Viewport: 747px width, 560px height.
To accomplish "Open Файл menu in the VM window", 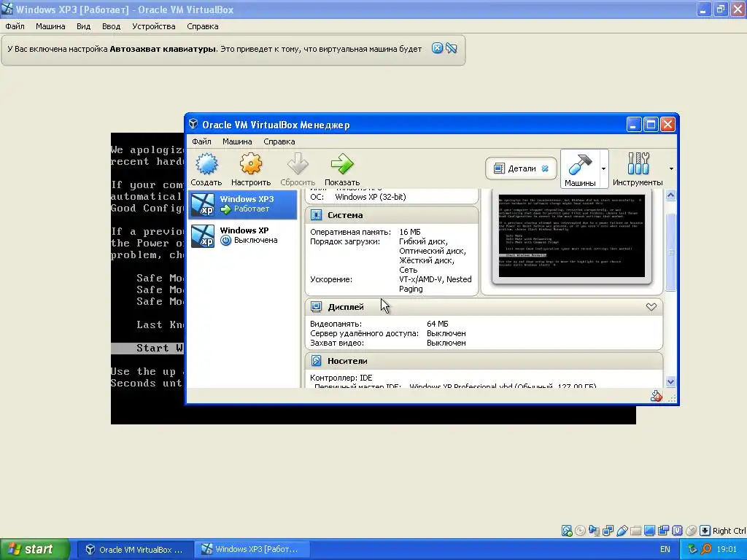I will pos(15,26).
